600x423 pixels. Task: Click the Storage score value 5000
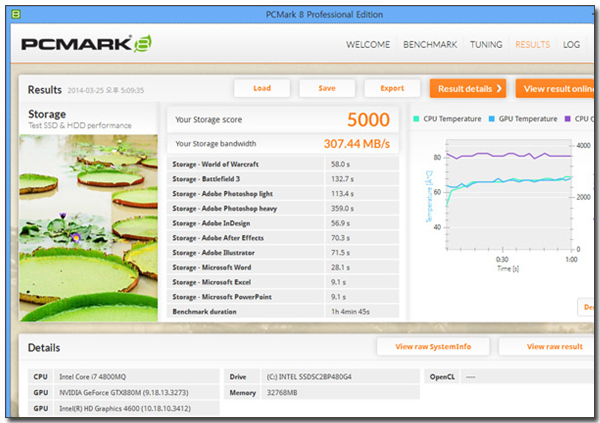pos(368,120)
